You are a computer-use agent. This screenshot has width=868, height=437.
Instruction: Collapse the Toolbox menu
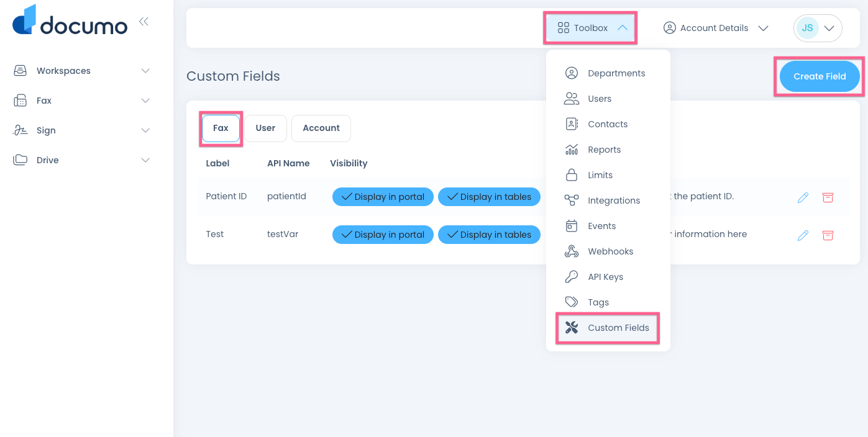[590, 28]
